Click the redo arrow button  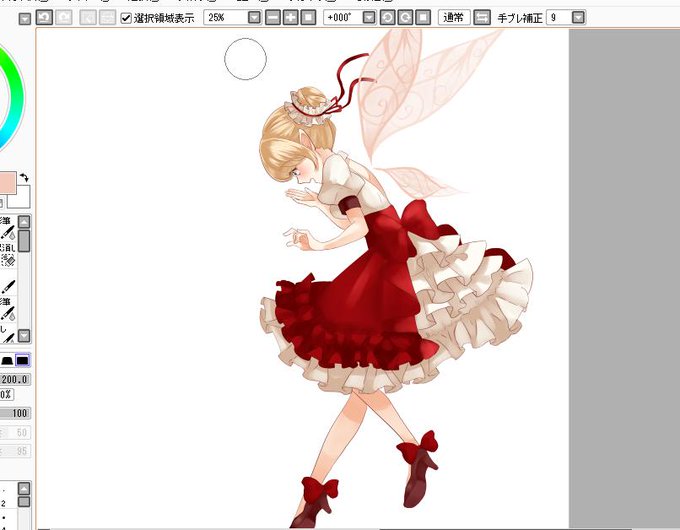(x=64, y=17)
